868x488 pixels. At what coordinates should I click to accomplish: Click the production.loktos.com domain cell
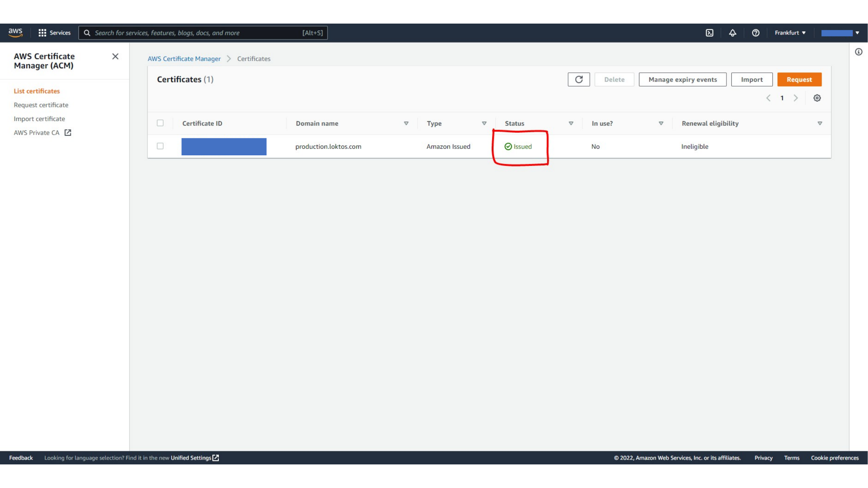328,147
